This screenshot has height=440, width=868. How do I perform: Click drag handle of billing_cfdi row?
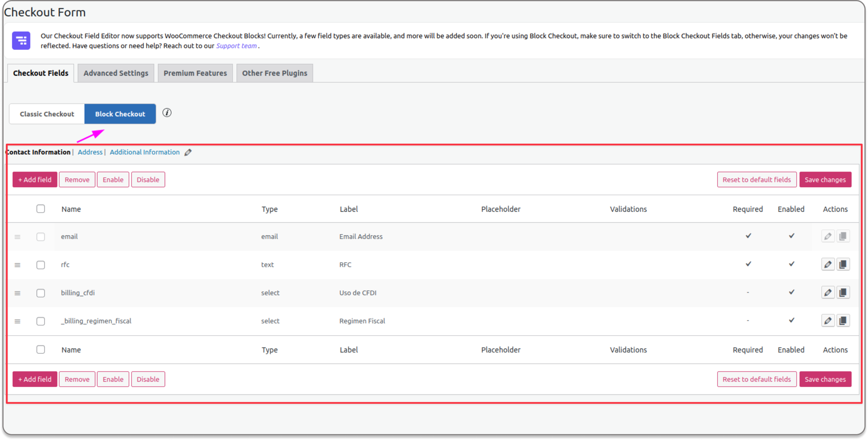click(17, 293)
